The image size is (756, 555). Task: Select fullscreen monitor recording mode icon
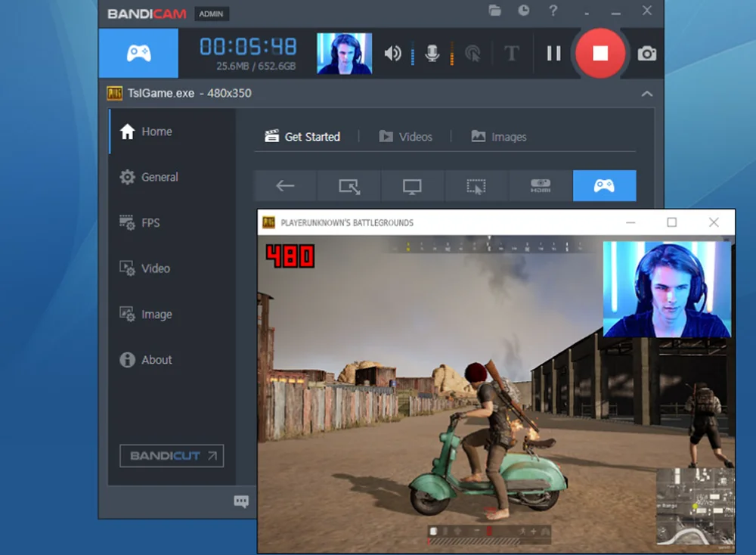412,186
